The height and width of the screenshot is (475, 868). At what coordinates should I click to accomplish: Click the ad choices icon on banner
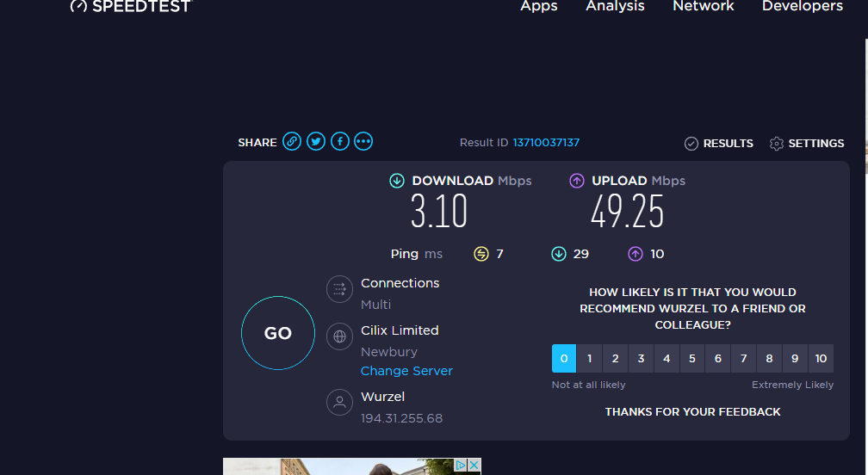[x=462, y=466]
